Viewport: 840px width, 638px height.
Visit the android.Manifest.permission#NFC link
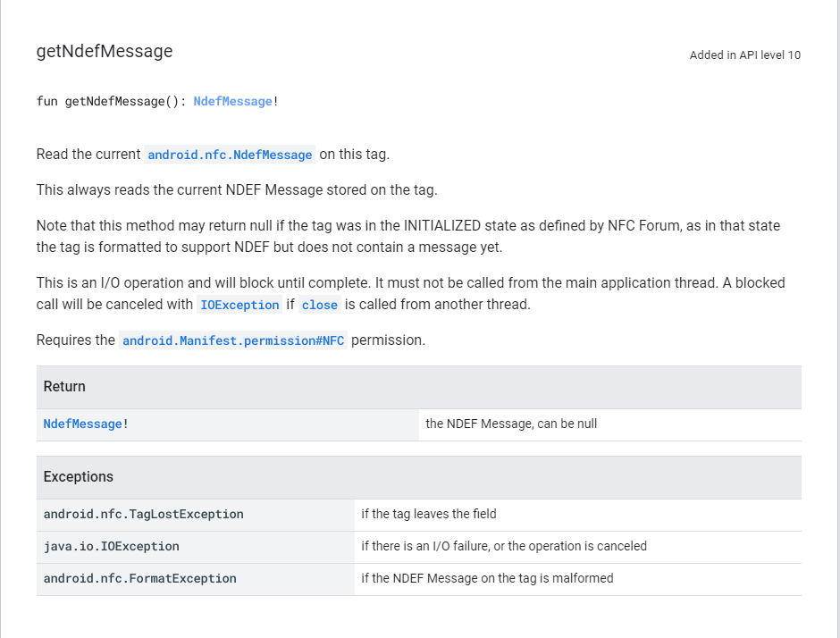tap(233, 340)
